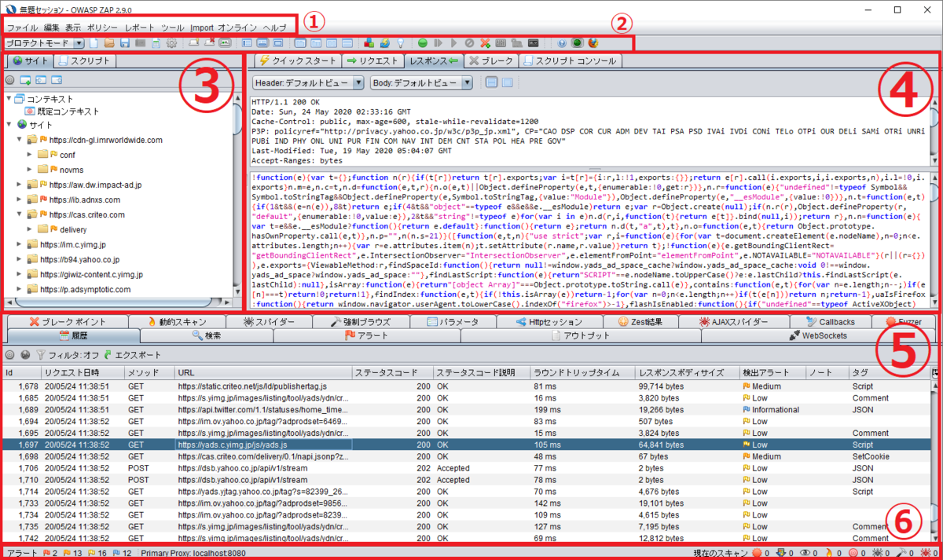Sort by the 検出アラート column header
Screen dimensions: 943x560
(x=773, y=372)
